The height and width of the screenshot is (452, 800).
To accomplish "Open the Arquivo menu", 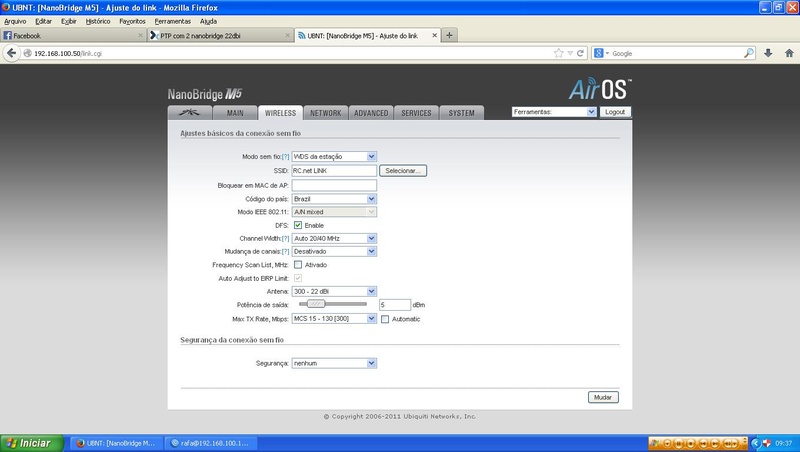I will tap(15, 21).
